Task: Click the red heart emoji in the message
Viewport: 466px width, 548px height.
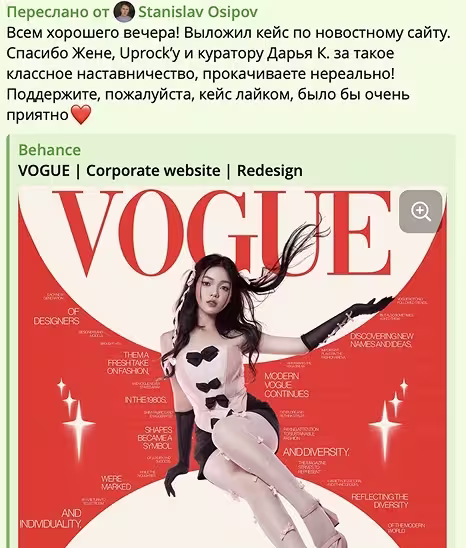Action: click(x=81, y=115)
